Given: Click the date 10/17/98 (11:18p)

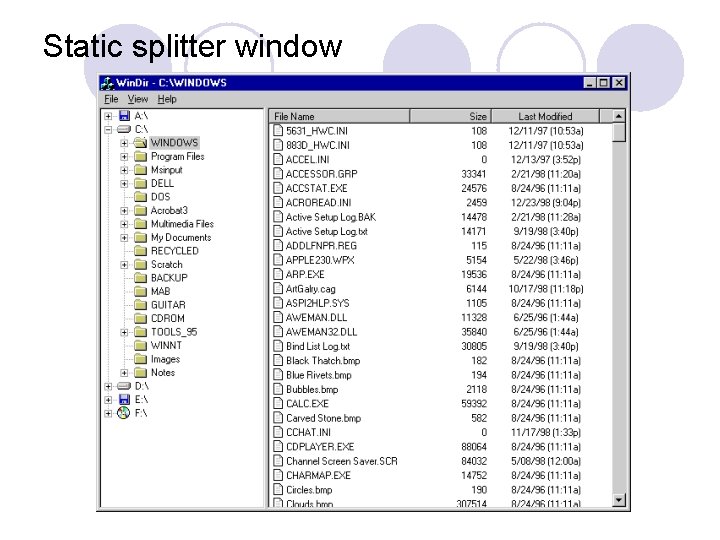Looking at the screenshot, I should (546, 289).
